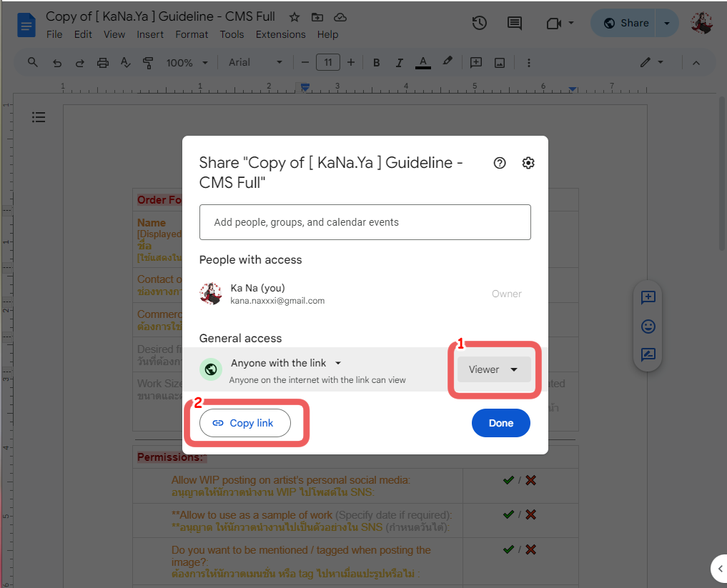The height and width of the screenshot is (588, 727).
Task: Expand the Viewer role dropdown
Action: 493,369
